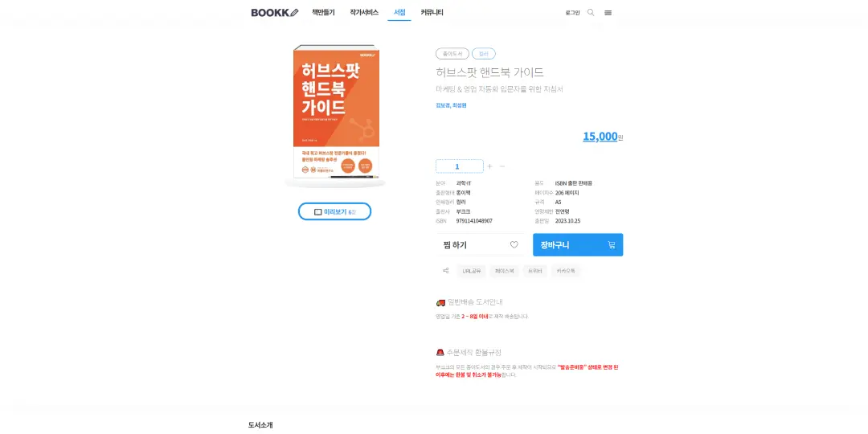Open the 책만들기 menu
Viewport: 868px width, 434px height.
click(323, 12)
